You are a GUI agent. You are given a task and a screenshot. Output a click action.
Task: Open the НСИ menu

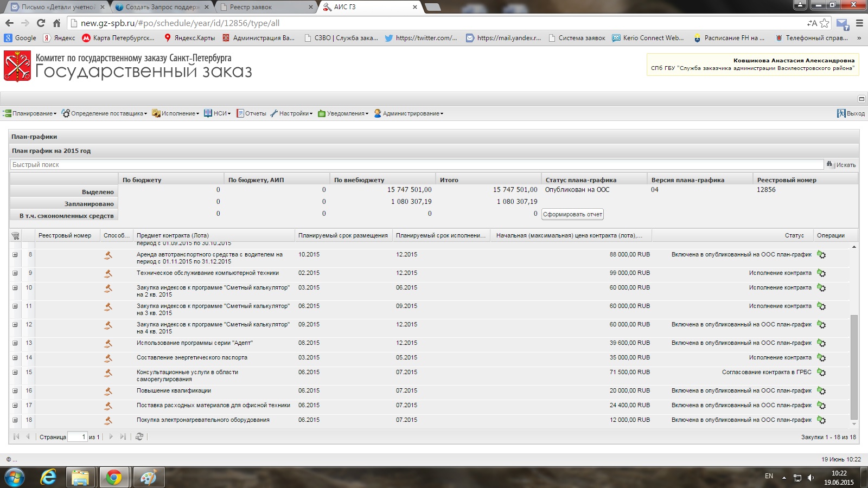click(x=218, y=113)
